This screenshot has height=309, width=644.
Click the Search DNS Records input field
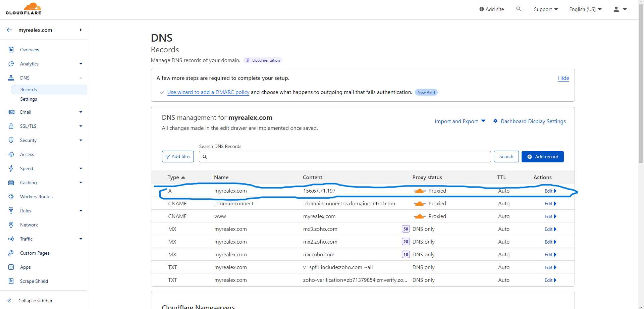(x=345, y=157)
